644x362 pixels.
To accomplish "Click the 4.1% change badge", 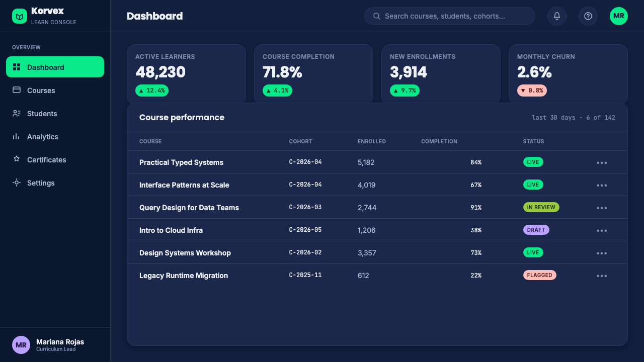I will [x=277, y=90].
